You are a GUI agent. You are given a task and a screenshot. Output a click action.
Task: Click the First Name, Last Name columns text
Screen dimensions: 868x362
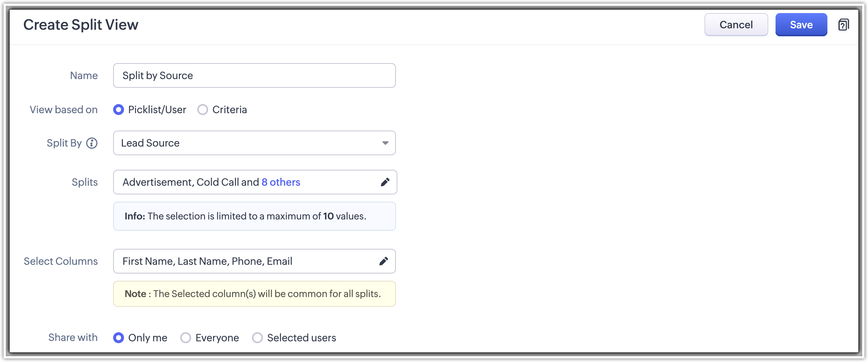207,261
